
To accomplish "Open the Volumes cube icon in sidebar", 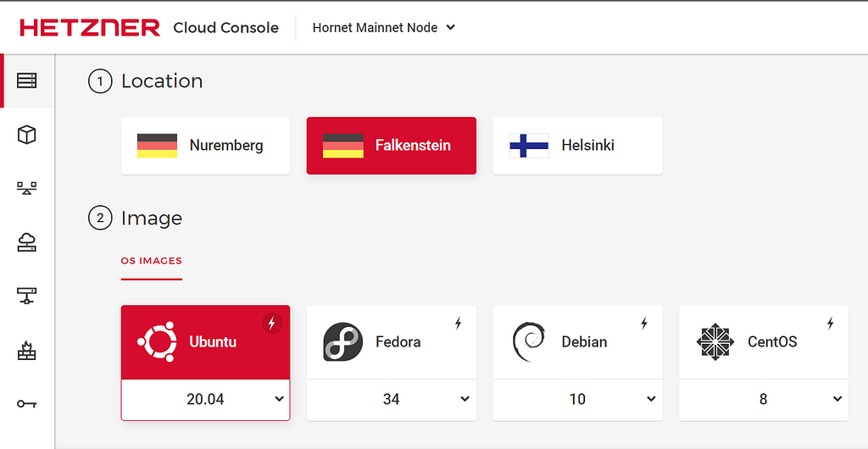I will [x=26, y=135].
